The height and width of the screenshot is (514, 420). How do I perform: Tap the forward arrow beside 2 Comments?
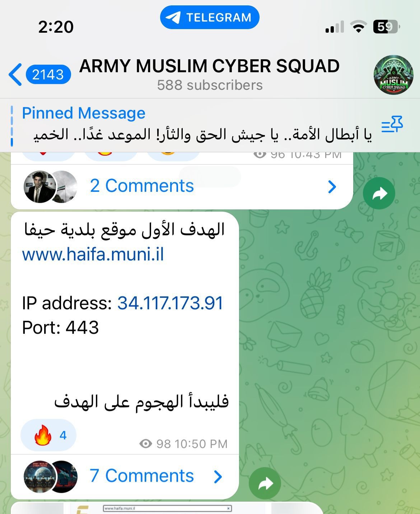click(x=379, y=193)
